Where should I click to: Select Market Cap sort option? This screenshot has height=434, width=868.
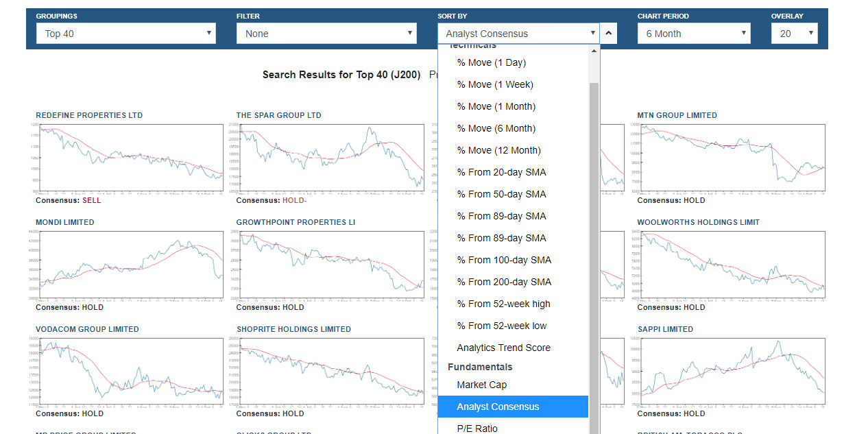(481, 385)
